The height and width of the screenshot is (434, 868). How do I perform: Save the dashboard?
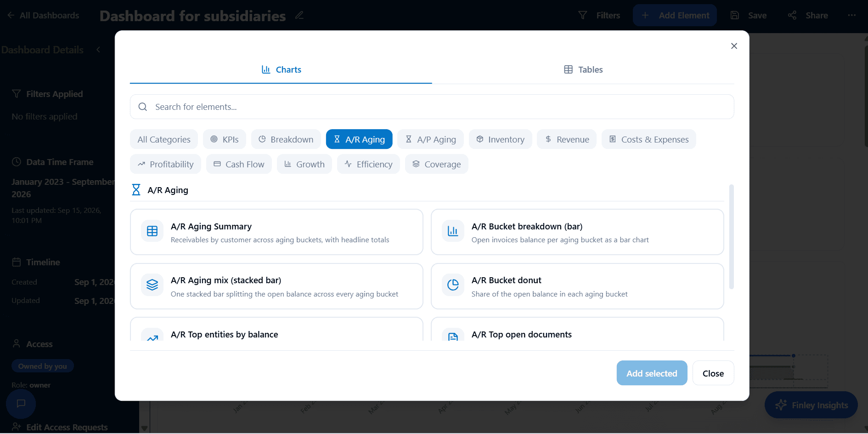pyautogui.click(x=749, y=15)
